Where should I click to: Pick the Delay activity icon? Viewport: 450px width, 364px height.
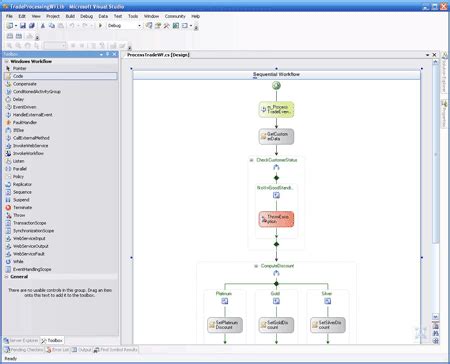[x=8, y=99]
